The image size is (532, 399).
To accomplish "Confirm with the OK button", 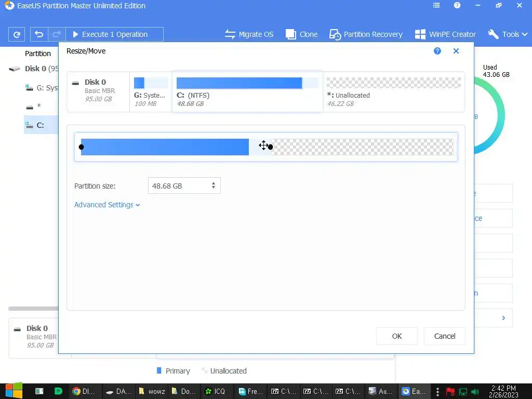I will pos(396,336).
